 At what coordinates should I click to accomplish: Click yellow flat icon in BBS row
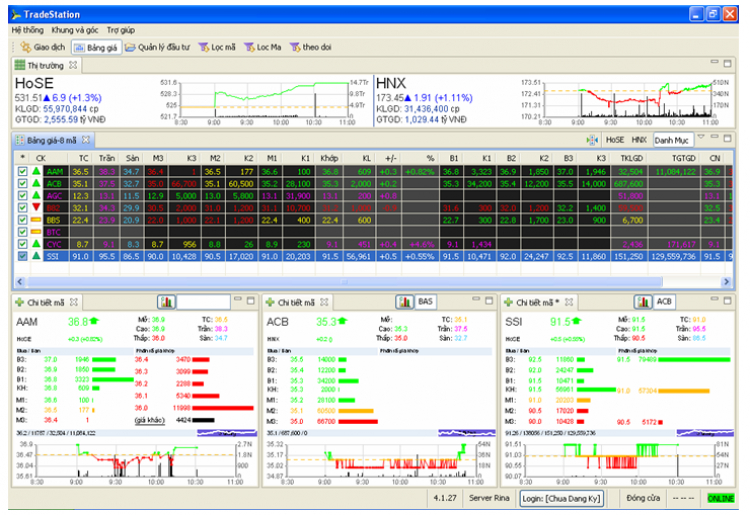(x=36, y=219)
